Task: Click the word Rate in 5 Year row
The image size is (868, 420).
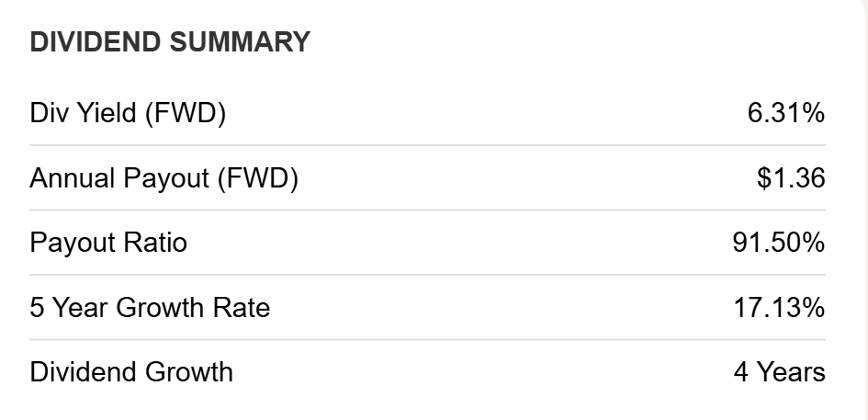Action: coord(244,308)
